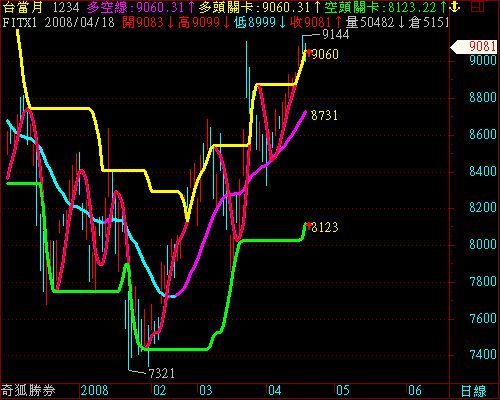Select the 7321 low price label
The width and height of the screenshot is (500, 400).
[161, 373]
